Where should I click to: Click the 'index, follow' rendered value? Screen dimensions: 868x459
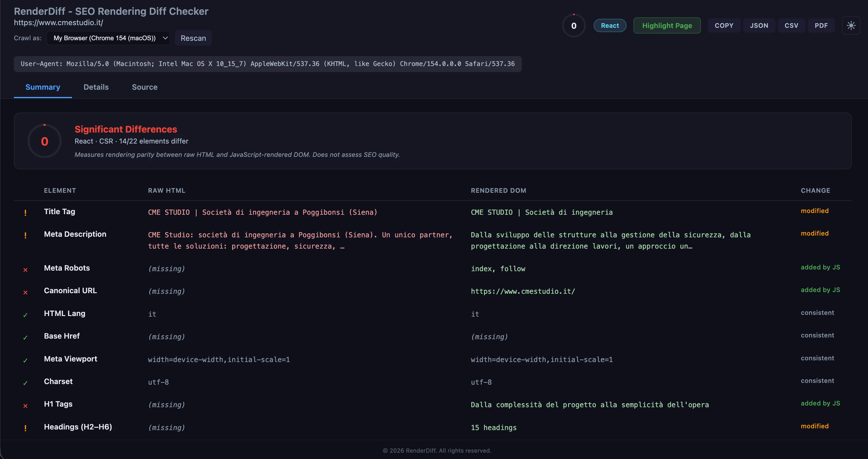pos(498,269)
